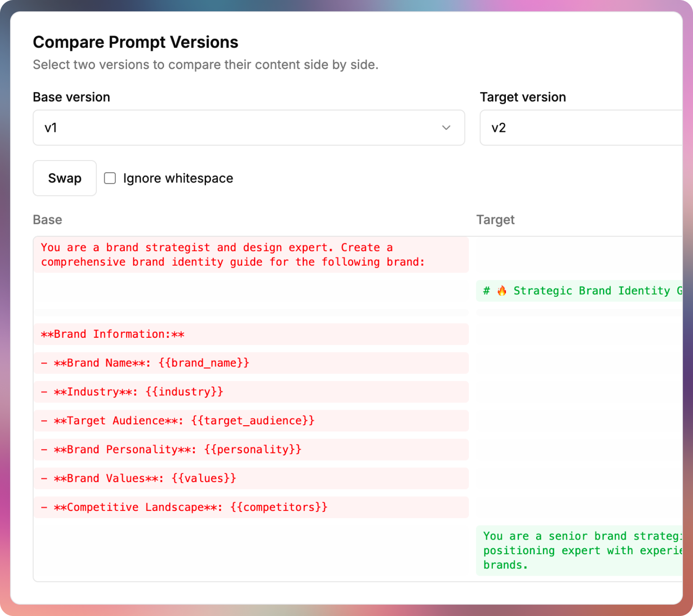693x616 pixels.
Task: Enable the Ignore whitespace checkbox
Action: [110, 178]
